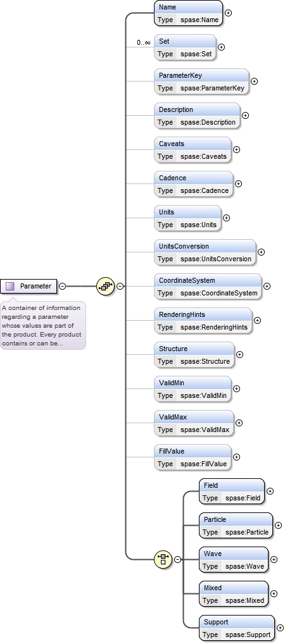285x644 pixels.
Task: Expand the ValidMin plus icon
Action: [236, 388]
